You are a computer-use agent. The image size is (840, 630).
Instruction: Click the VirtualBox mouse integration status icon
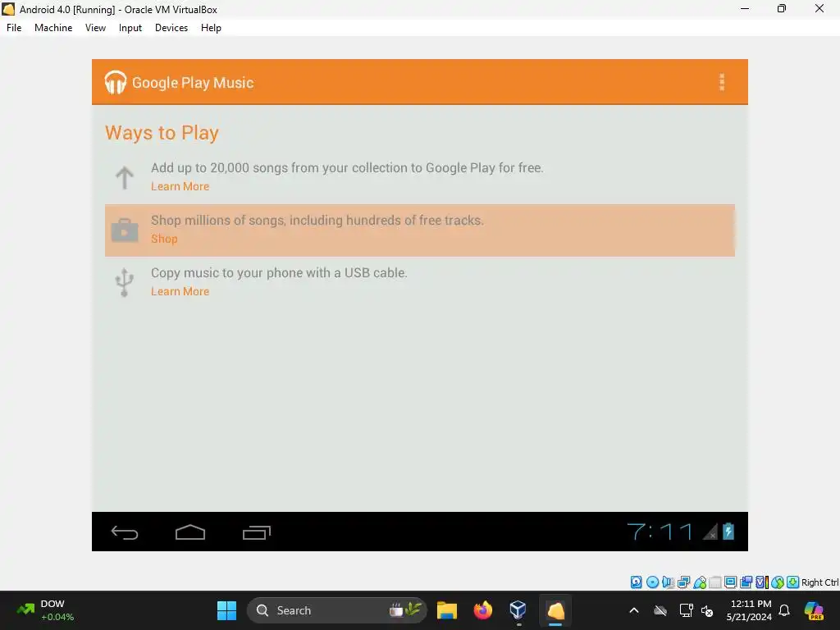tap(778, 582)
